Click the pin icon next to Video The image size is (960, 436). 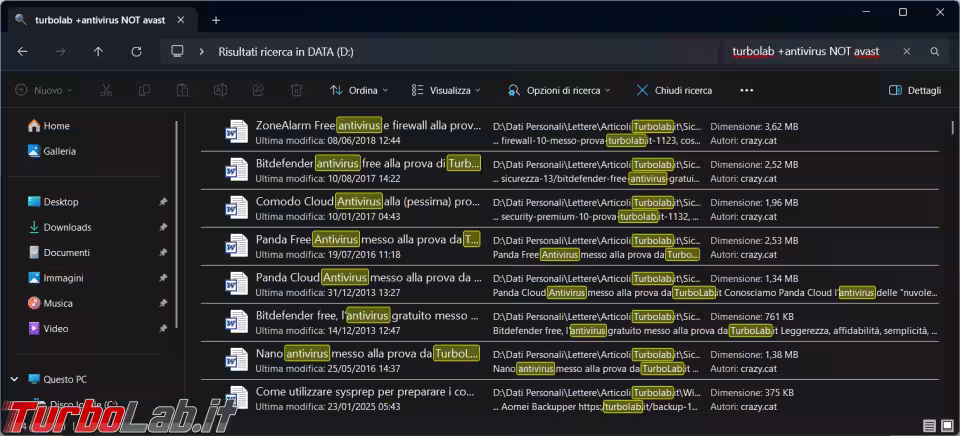(163, 329)
